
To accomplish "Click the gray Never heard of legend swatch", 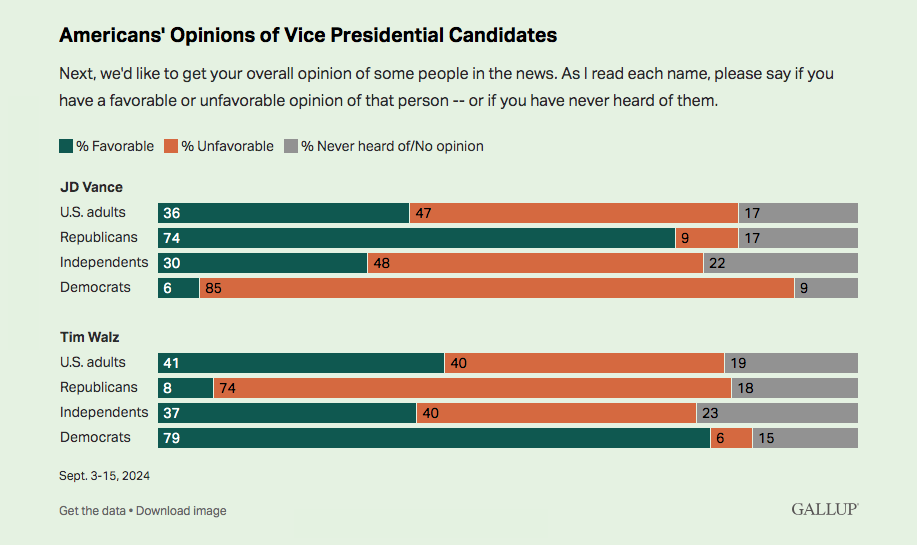I will (x=292, y=146).
